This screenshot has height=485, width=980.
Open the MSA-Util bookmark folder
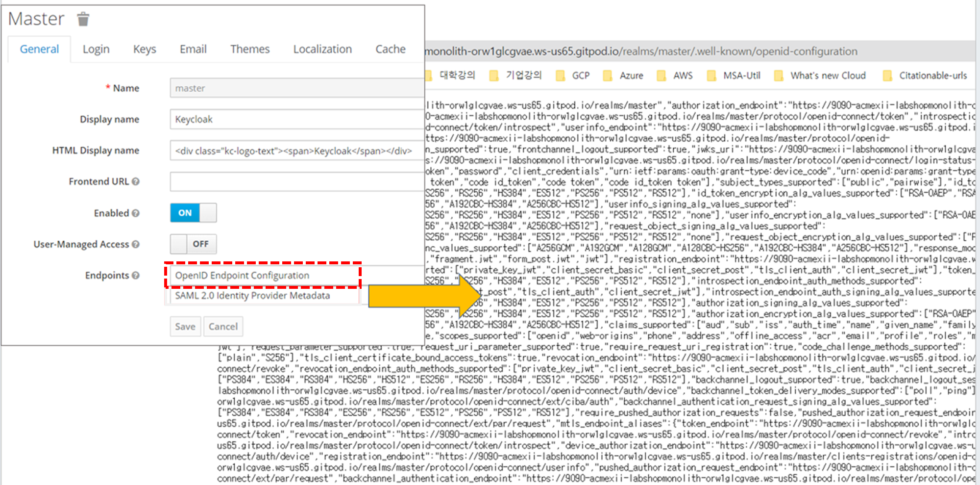point(734,76)
